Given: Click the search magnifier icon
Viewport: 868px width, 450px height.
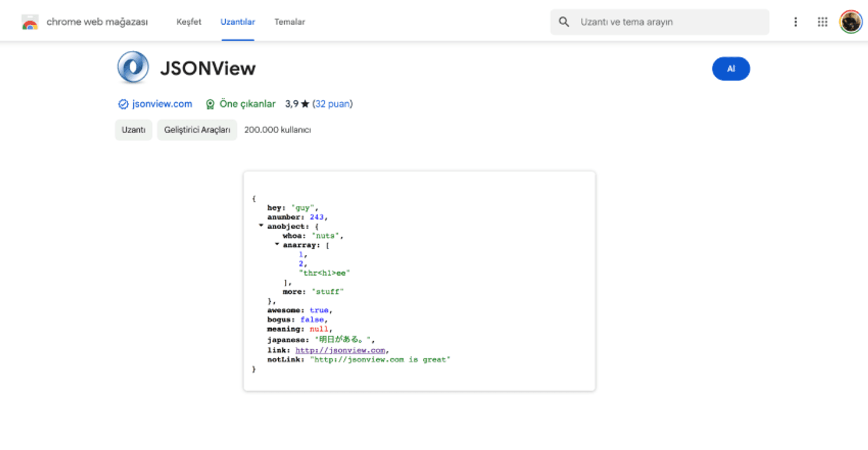Looking at the screenshot, I should tap(564, 22).
